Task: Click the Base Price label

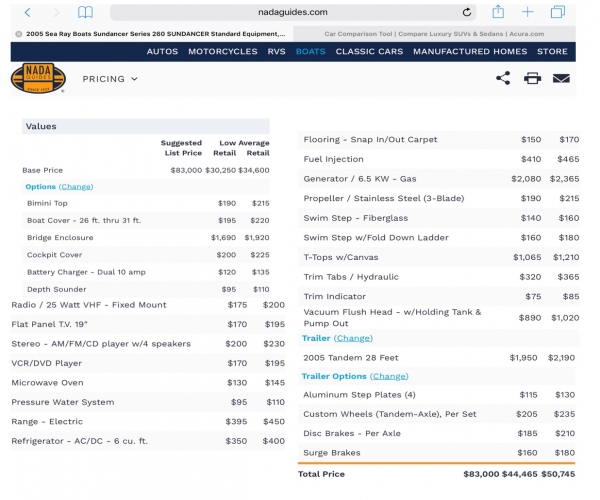Action: coord(42,170)
